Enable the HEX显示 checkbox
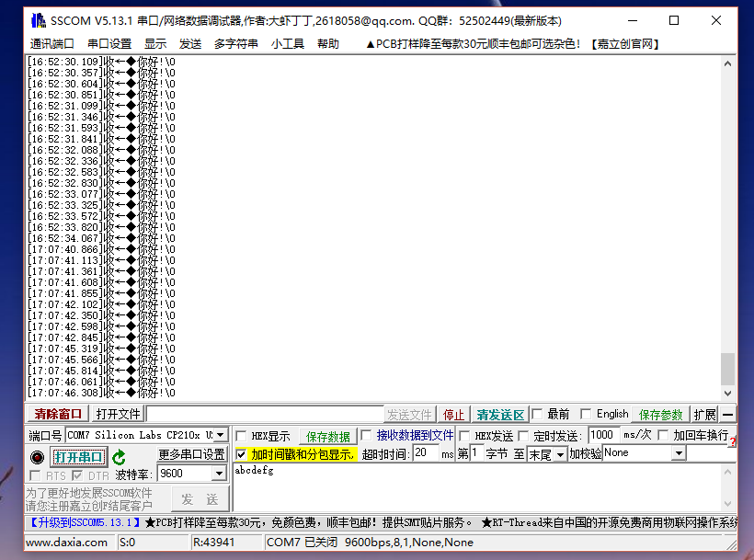This screenshot has width=754, height=560. [239, 435]
